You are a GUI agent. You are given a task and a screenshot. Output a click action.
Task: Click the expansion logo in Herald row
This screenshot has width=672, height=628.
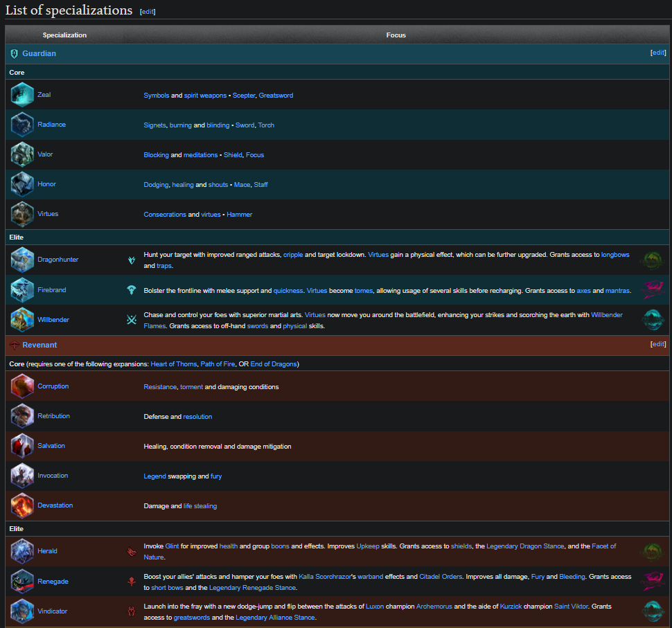[x=653, y=551]
